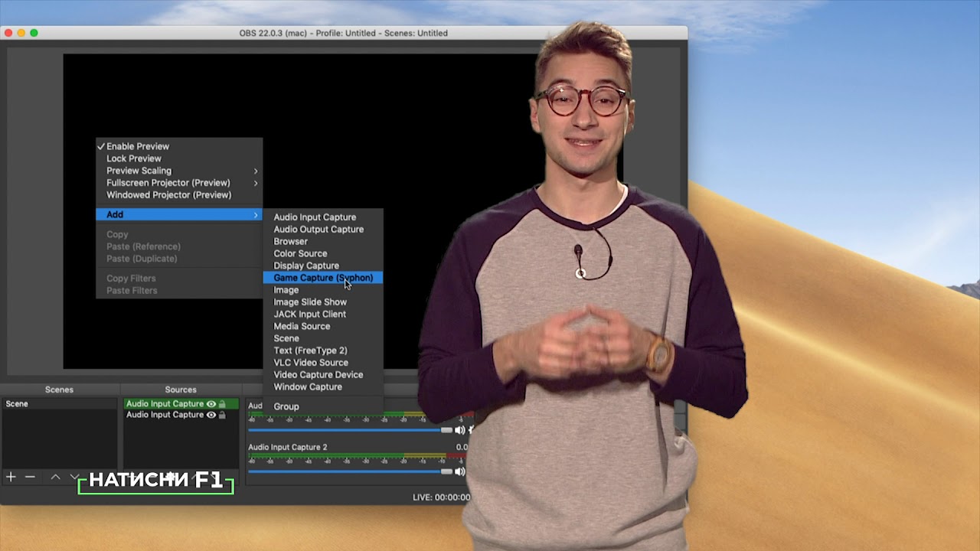Add a Text (FreeType 2) source
The height and width of the screenshot is (551, 980).
[x=323, y=350]
